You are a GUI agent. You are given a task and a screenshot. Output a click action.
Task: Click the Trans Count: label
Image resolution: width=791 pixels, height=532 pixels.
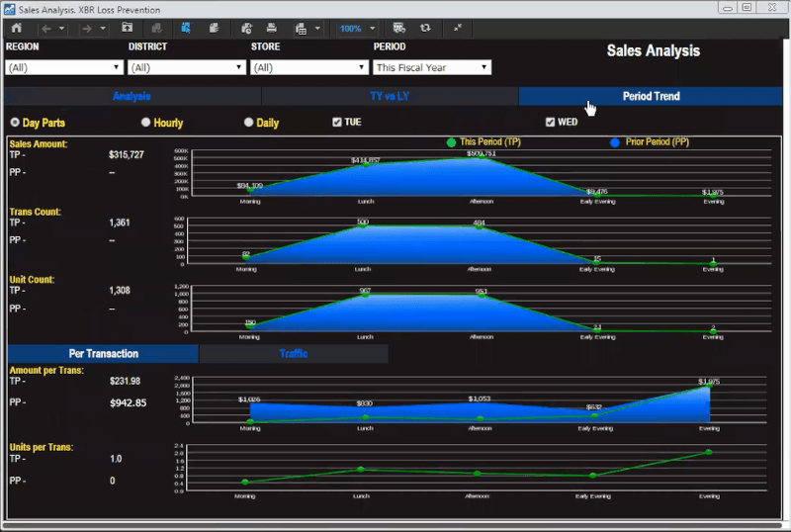(x=35, y=212)
